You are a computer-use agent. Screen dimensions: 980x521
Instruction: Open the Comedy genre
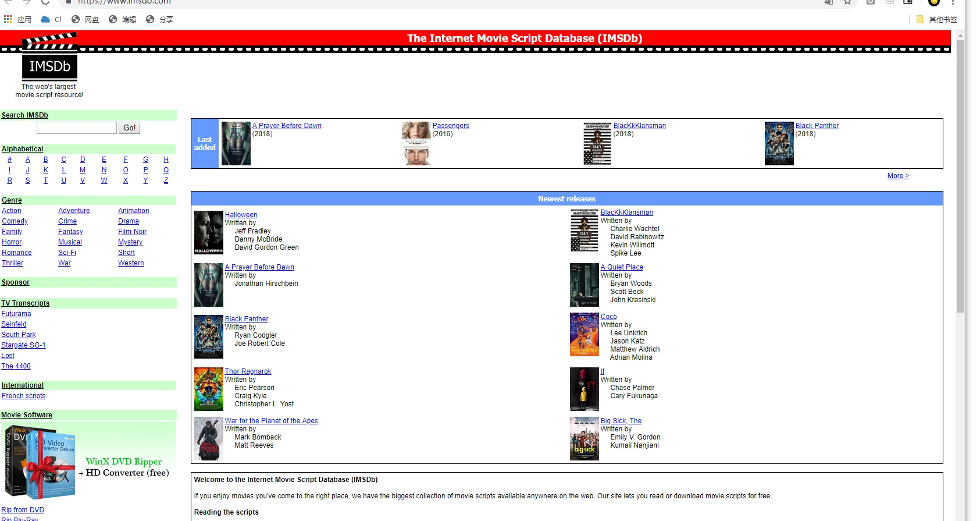[x=15, y=221]
